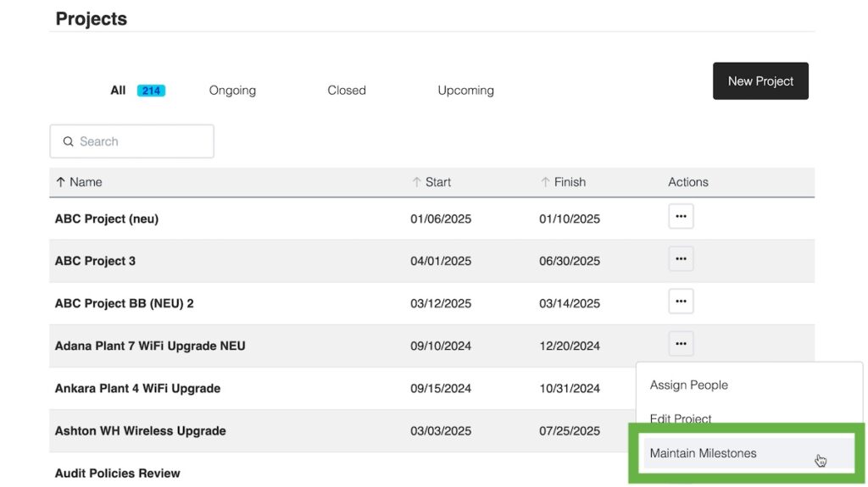
Task: Open actions menu for ABC Project BB (NEU) 2
Action: (681, 302)
